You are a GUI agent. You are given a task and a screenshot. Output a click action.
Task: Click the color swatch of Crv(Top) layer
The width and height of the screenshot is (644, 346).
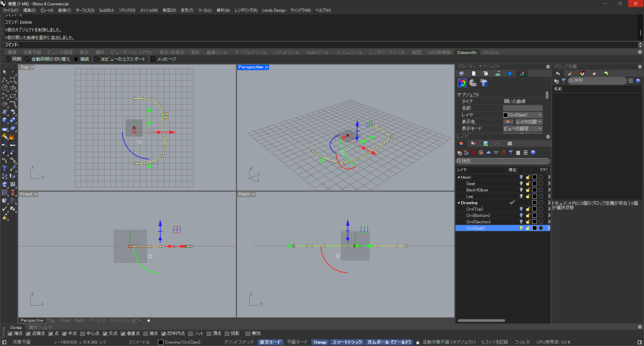click(534, 209)
